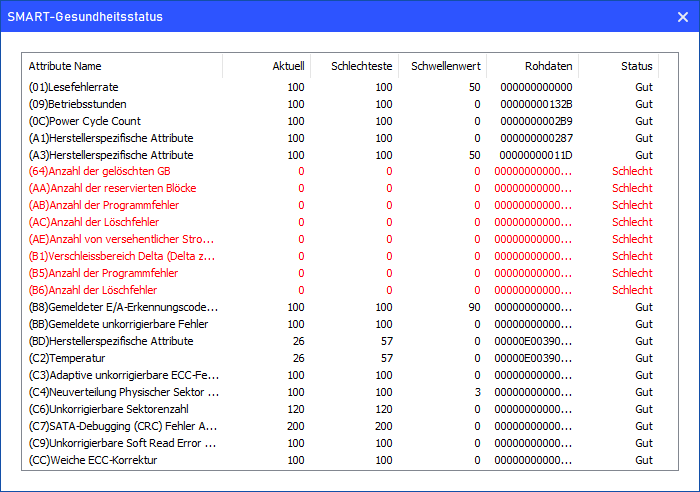Image resolution: width=700 pixels, height=492 pixels.
Task: Select (C4)Neuverteilung Physischer Sektor row
Action: point(341,392)
